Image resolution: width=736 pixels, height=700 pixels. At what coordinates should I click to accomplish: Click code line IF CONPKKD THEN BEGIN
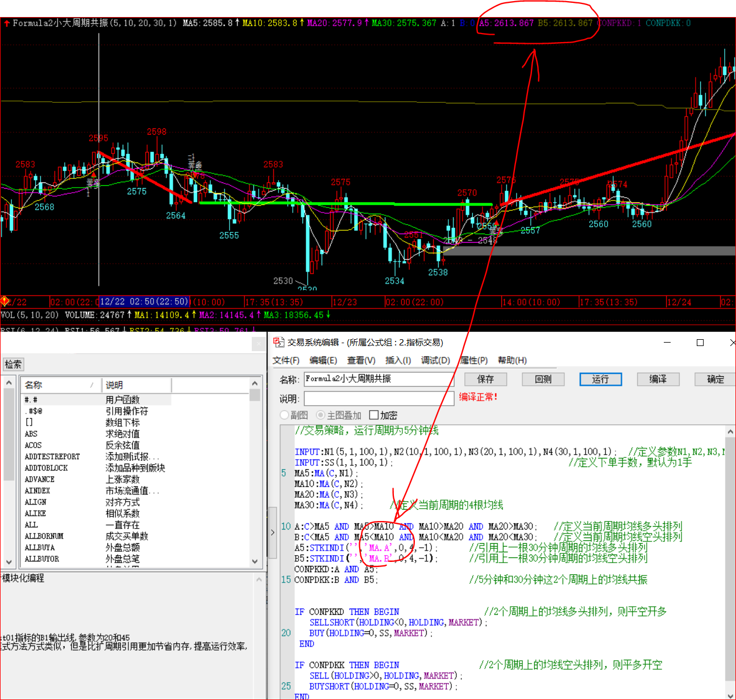click(347, 611)
